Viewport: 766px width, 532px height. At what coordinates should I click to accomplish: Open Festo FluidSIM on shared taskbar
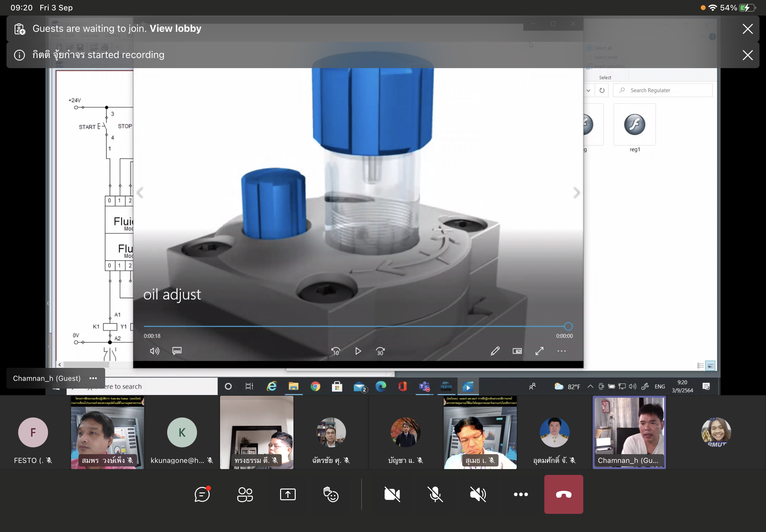point(446,386)
